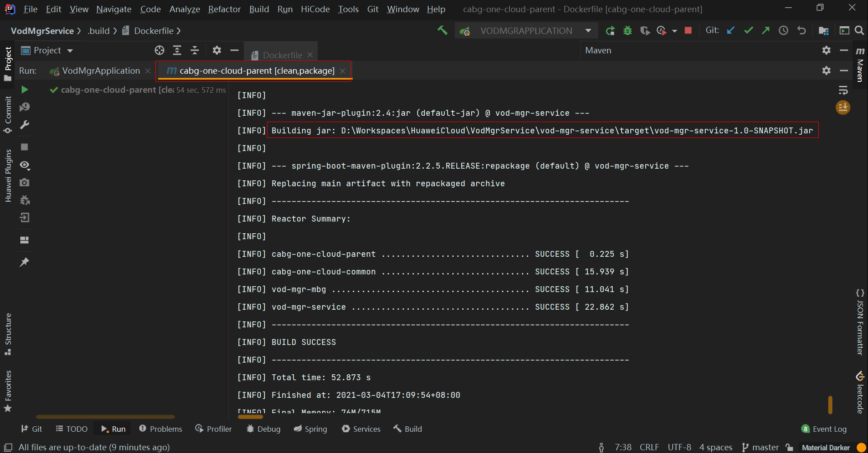This screenshot has height=453, width=868.
Task: Click the red Stop button in toolbar
Action: click(x=688, y=31)
